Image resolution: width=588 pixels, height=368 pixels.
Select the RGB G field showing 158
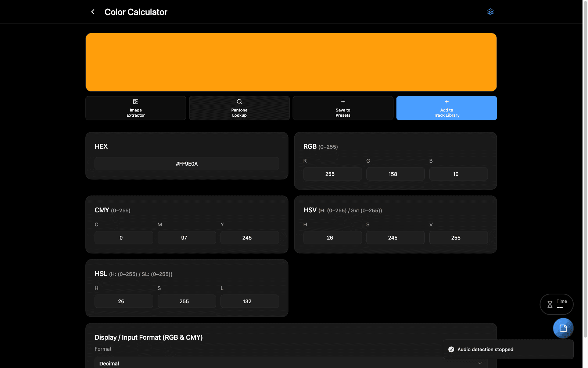coord(395,174)
